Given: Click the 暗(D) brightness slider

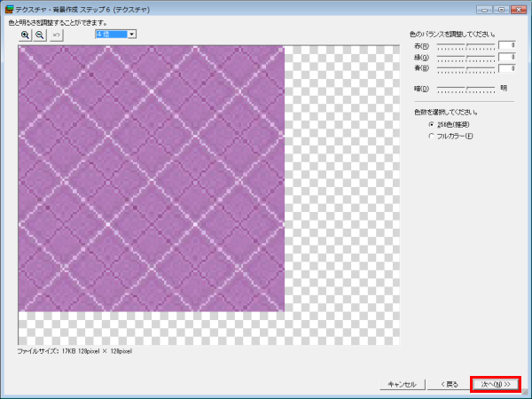Looking at the screenshot, I should point(465,88).
